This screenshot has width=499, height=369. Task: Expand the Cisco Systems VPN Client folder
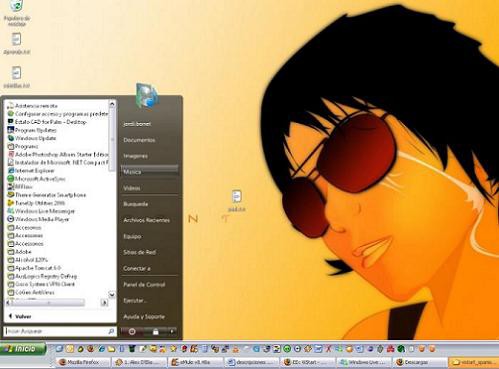[x=41, y=284]
